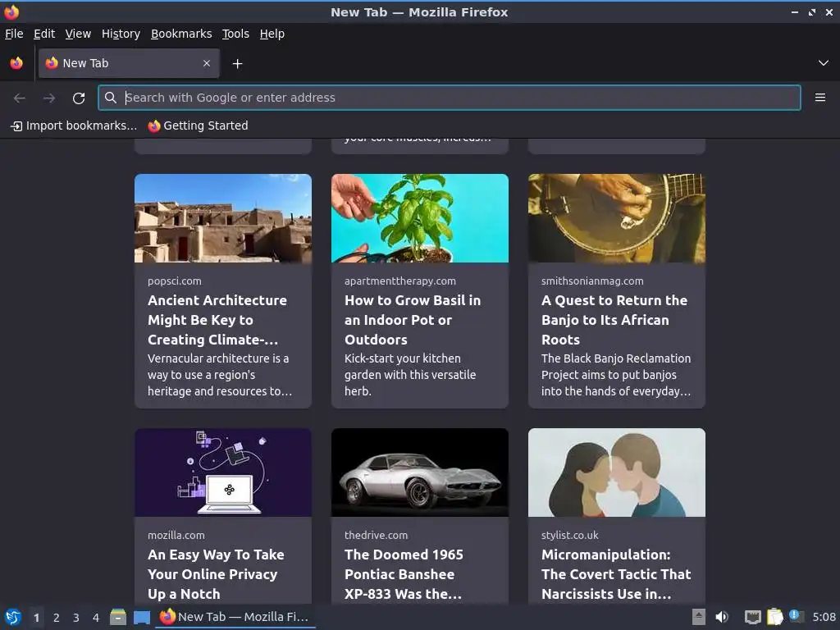Open the Bookmarks menu
This screenshot has width=840, height=630.
[181, 34]
